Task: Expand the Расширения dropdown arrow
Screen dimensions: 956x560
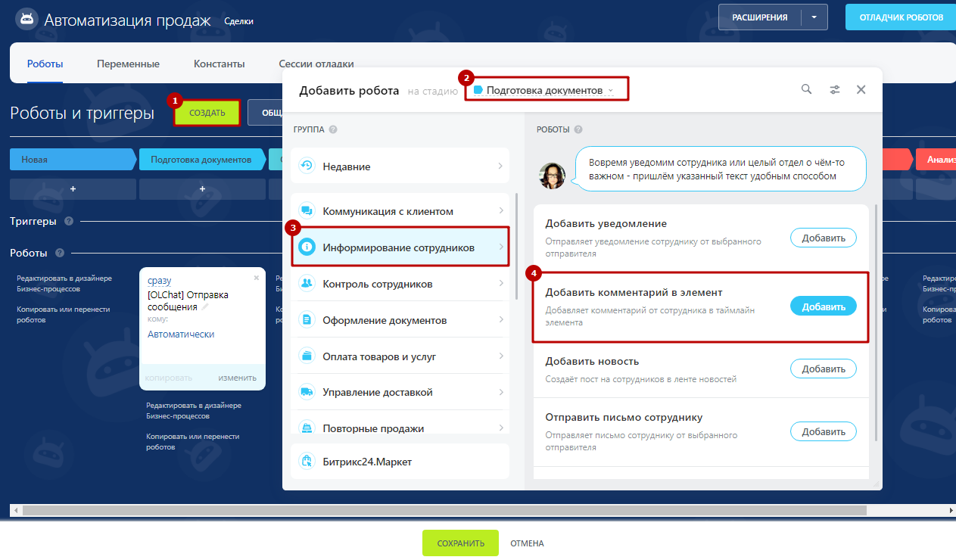Action: pyautogui.click(x=814, y=17)
